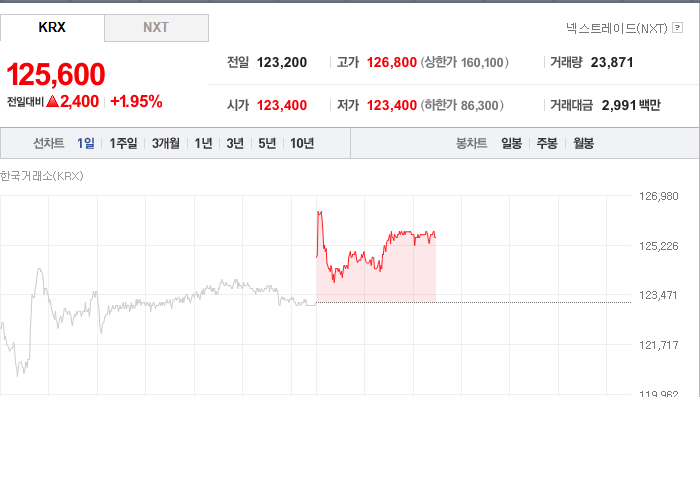Select the 1일 line chart period
This screenshot has height=490, width=700.
[x=86, y=143]
